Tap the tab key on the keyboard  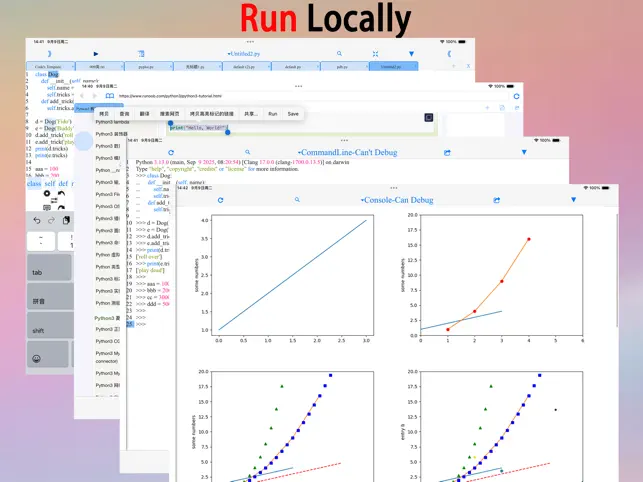pyautogui.click(x=50, y=267)
